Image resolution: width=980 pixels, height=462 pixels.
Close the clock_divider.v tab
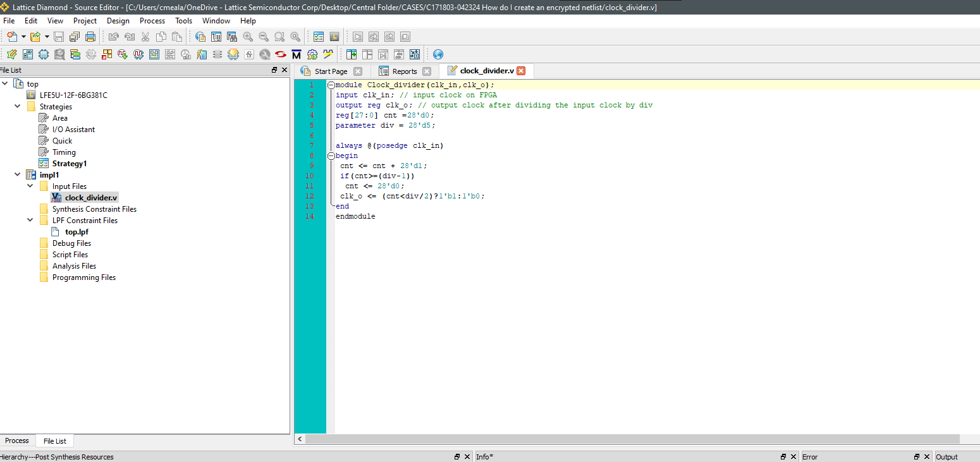[x=521, y=71]
